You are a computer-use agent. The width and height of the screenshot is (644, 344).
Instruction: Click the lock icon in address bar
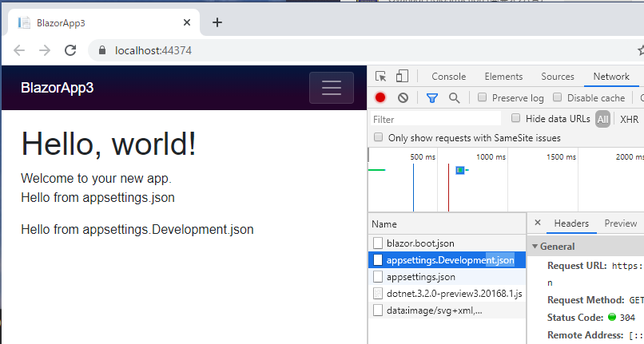[102, 50]
